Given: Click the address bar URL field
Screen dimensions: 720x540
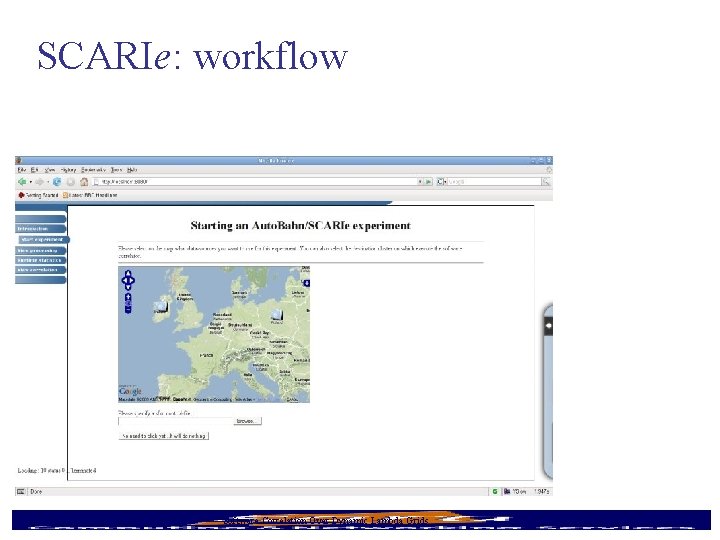Looking at the screenshot, I should [x=257, y=182].
